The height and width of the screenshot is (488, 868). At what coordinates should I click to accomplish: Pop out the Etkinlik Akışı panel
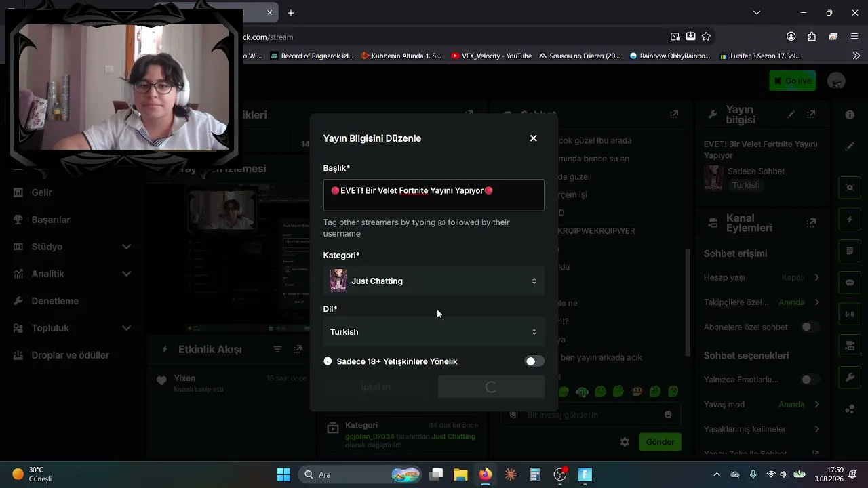[298, 349]
